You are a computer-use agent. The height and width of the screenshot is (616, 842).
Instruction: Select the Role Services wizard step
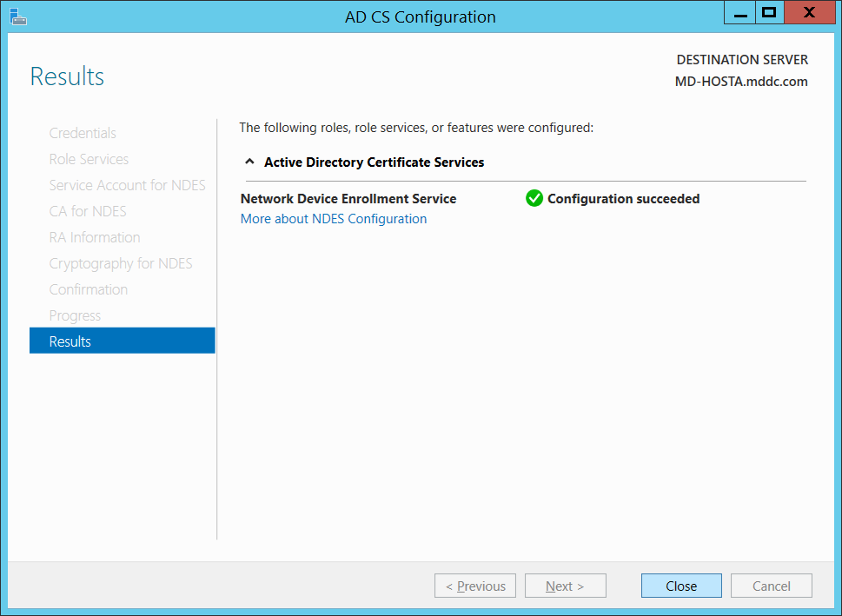(89, 158)
